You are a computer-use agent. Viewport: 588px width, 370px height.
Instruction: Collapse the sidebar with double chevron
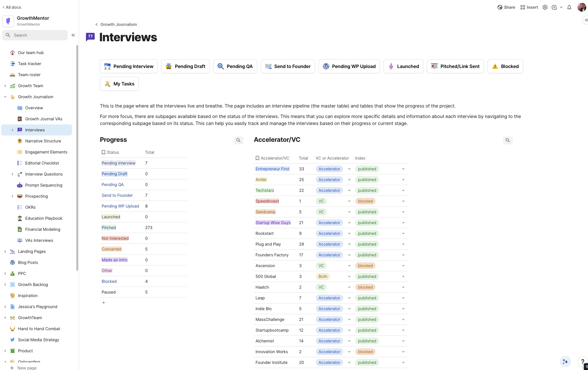pos(73,35)
